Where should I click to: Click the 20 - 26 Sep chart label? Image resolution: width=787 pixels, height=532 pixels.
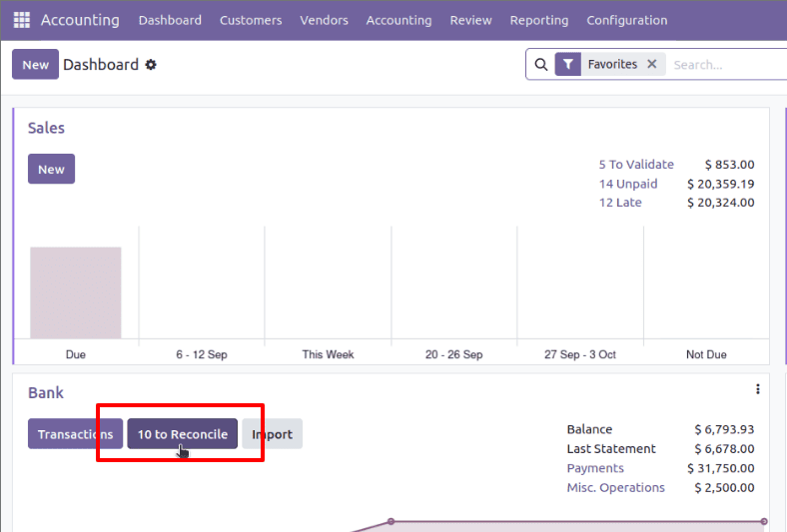pyautogui.click(x=454, y=354)
